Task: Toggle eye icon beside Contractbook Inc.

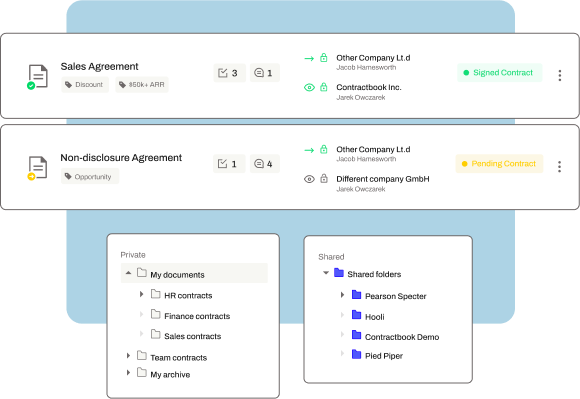Action: (309, 87)
